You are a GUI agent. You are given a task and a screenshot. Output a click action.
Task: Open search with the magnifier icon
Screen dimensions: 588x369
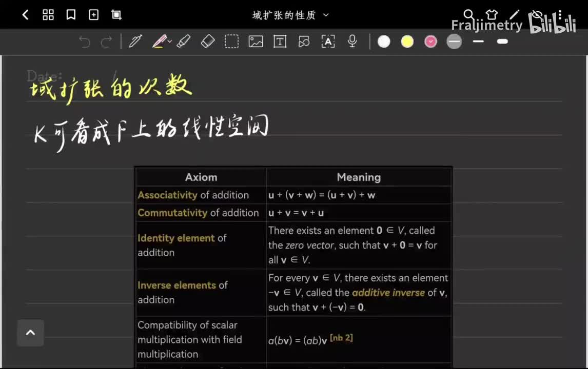[x=468, y=14]
